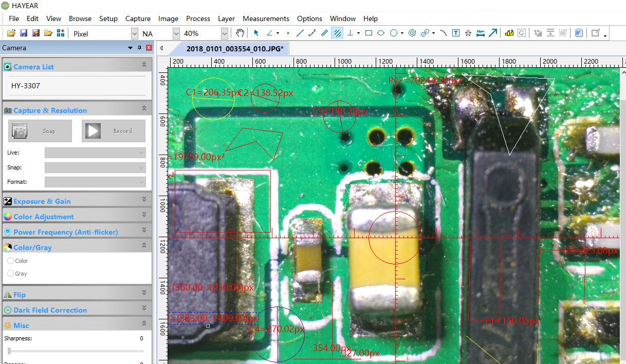Select the hand pan tool
This screenshot has width=626, height=364.
(240, 33)
